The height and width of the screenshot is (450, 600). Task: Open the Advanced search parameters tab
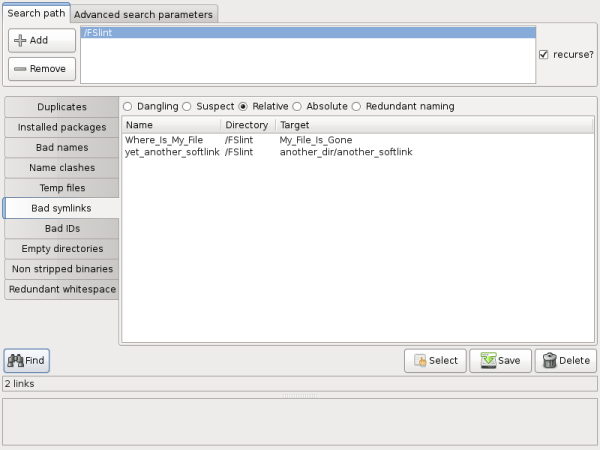143,15
